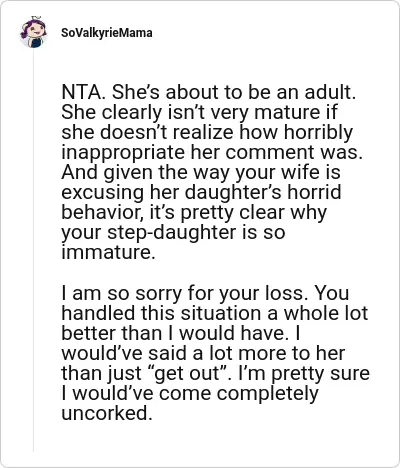The width and height of the screenshot is (400, 468).
Task: Click the word 'immature.' ending the first paragraph
Action: click(x=108, y=252)
